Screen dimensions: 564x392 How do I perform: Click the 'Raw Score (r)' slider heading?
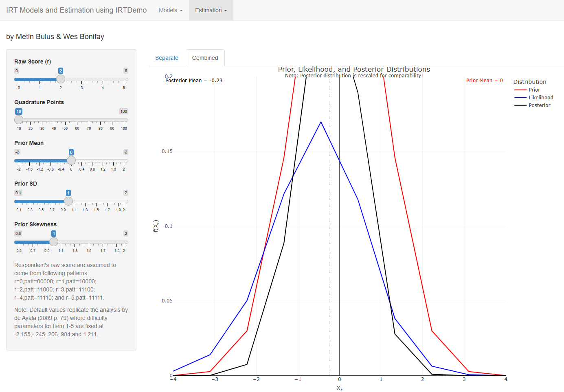(33, 61)
